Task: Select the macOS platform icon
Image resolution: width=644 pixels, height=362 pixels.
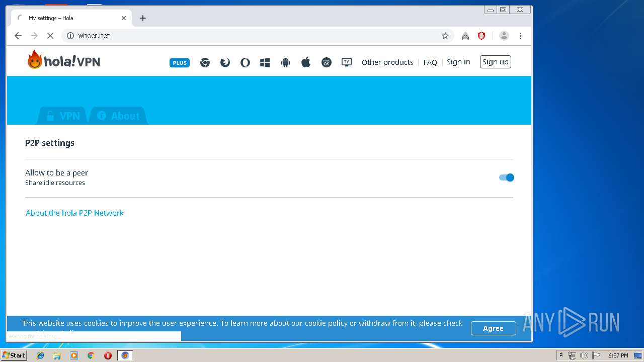Action: (327, 63)
